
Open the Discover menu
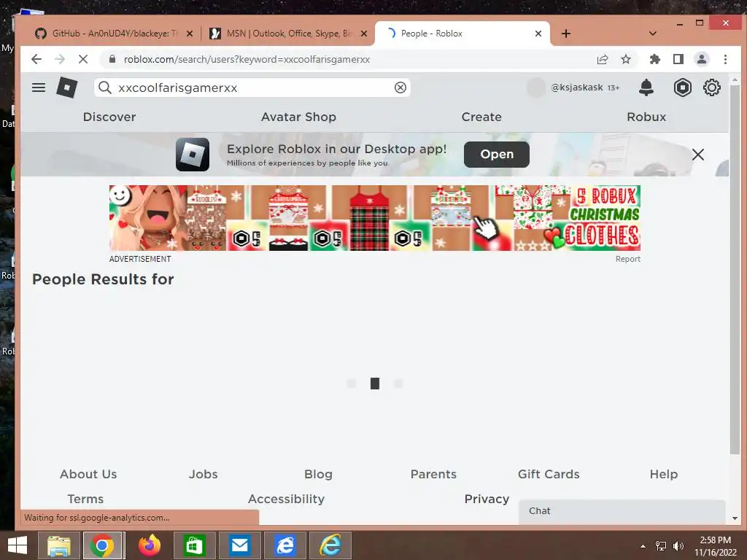(109, 117)
